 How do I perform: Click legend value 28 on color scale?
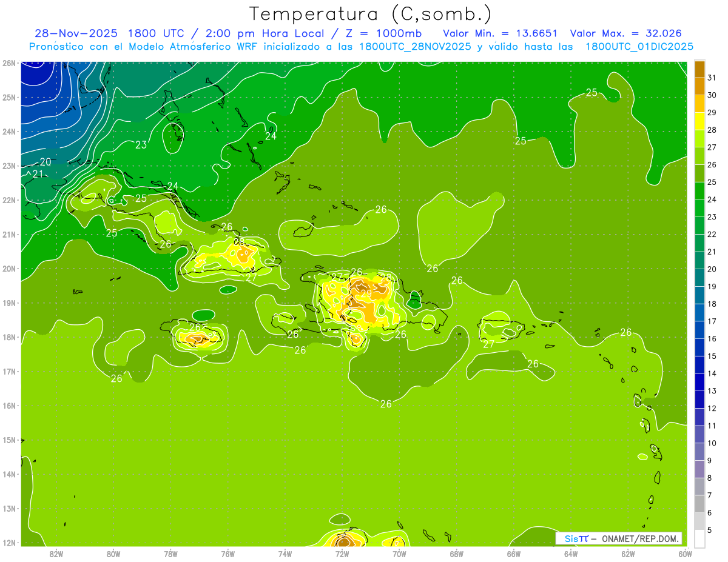(x=712, y=130)
